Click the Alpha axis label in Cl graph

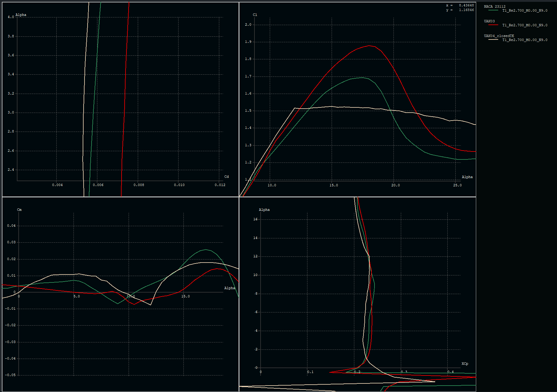467,177
